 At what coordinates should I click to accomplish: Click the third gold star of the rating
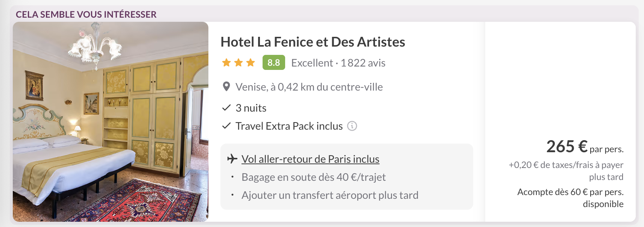pos(251,63)
